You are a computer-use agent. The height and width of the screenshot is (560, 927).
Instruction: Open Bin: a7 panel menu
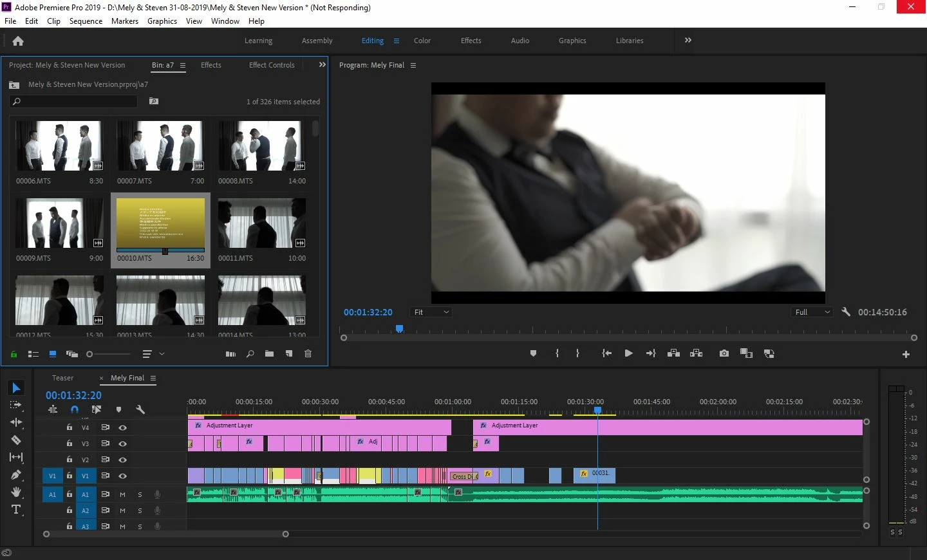click(x=183, y=65)
